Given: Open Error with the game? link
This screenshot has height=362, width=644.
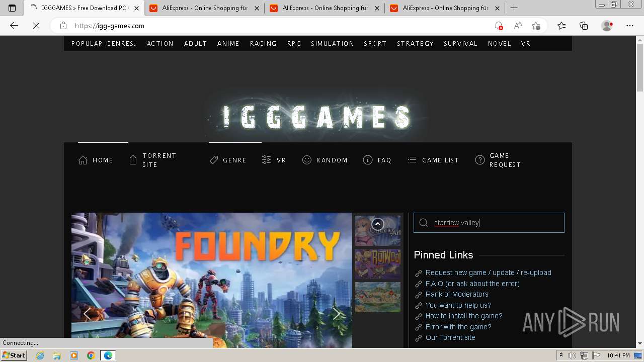Looking at the screenshot, I should tap(458, 327).
